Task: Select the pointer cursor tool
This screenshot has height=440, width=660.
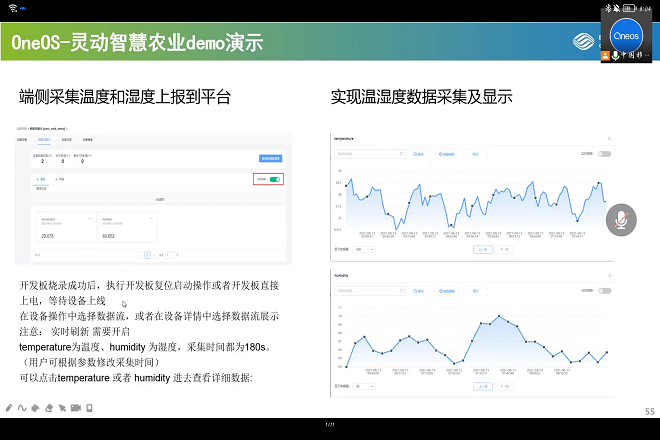Action: pyautogui.click(x=62, y=408)
